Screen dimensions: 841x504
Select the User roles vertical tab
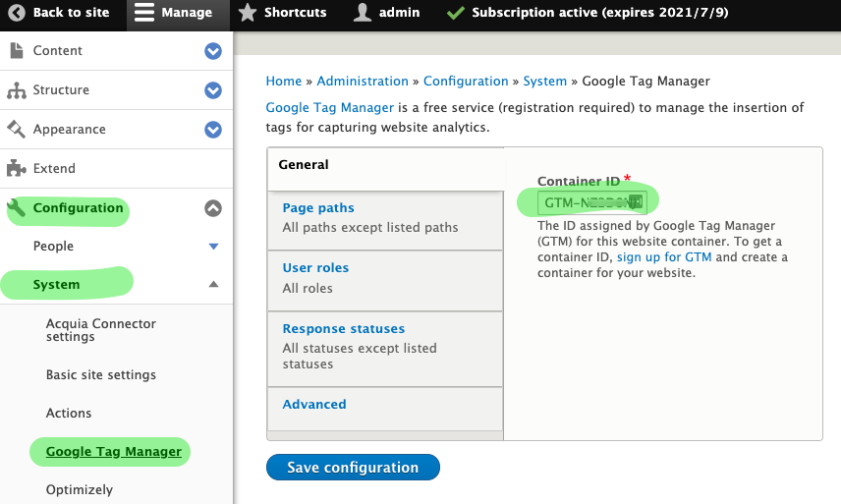pyautogui.click(x=385, y=280)
